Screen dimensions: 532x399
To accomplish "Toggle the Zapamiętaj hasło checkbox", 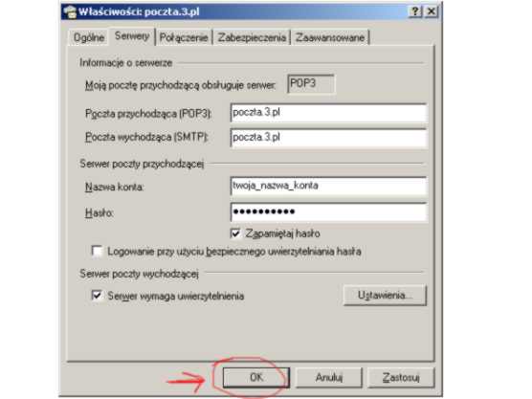I will (235, 233).
